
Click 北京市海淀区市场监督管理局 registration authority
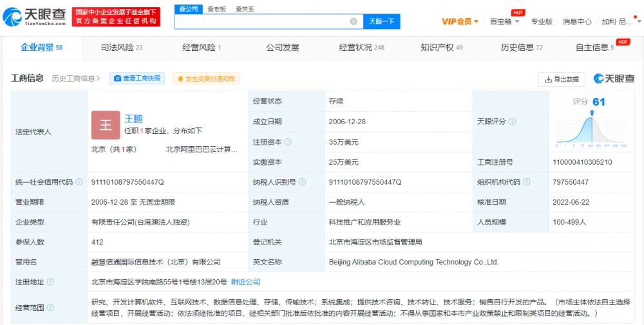[x=375, y=242]
